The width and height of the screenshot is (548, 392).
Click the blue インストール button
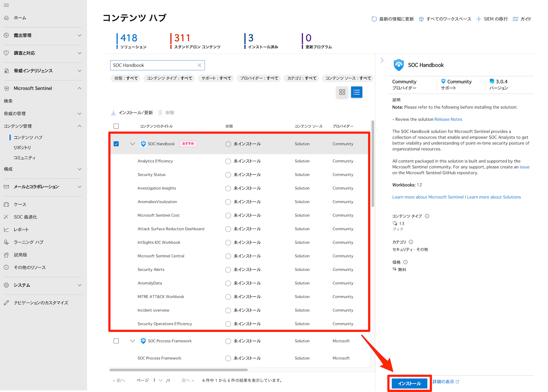tap(409, 384)
